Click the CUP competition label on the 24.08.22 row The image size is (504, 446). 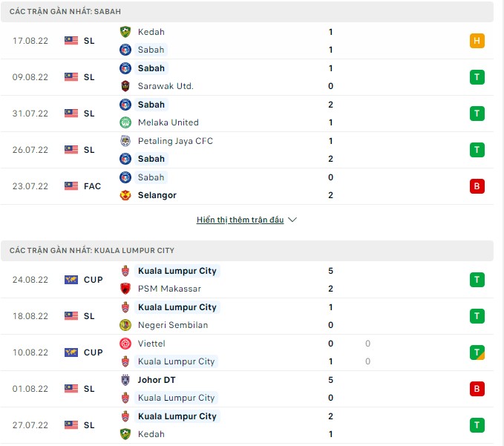click(x=94, y=280)
